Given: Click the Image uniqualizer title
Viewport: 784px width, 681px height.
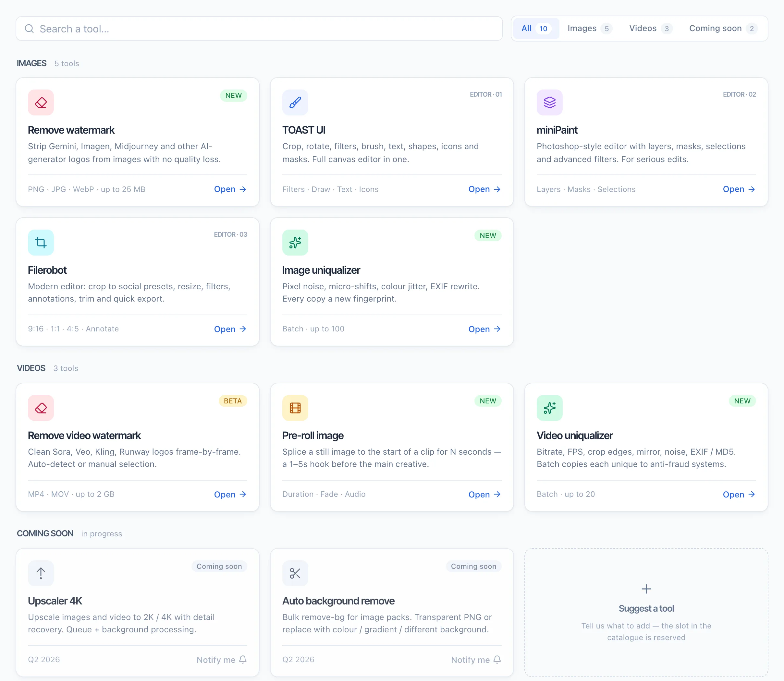Looking at the screenshot, I should (x=321, y=270).
